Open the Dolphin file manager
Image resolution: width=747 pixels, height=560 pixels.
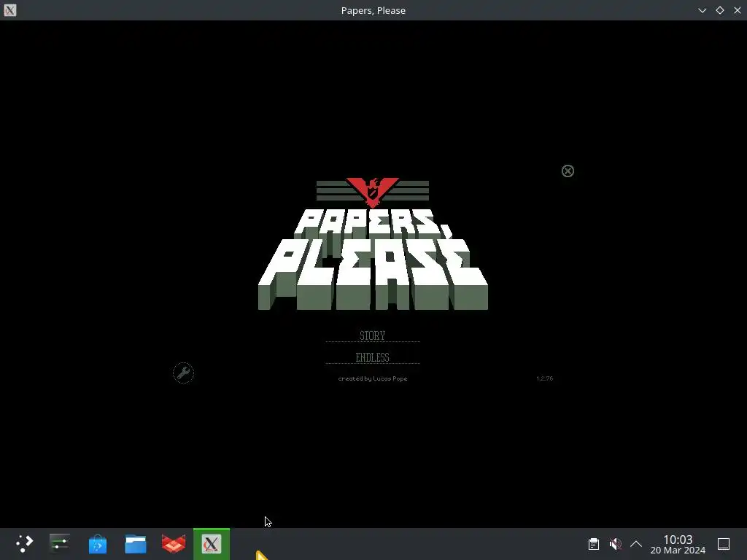tap(136, 544)
